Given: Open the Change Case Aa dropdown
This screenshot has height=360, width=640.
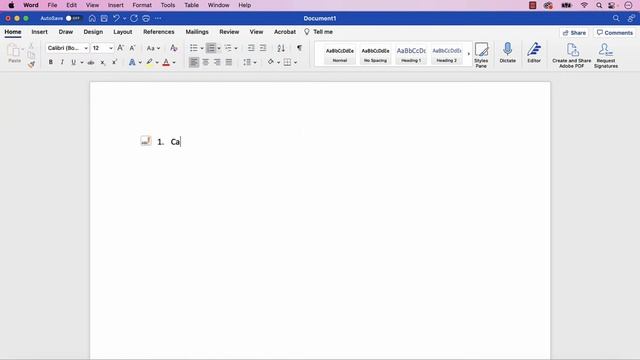Looking at the screenshot, I should point(153,48).
